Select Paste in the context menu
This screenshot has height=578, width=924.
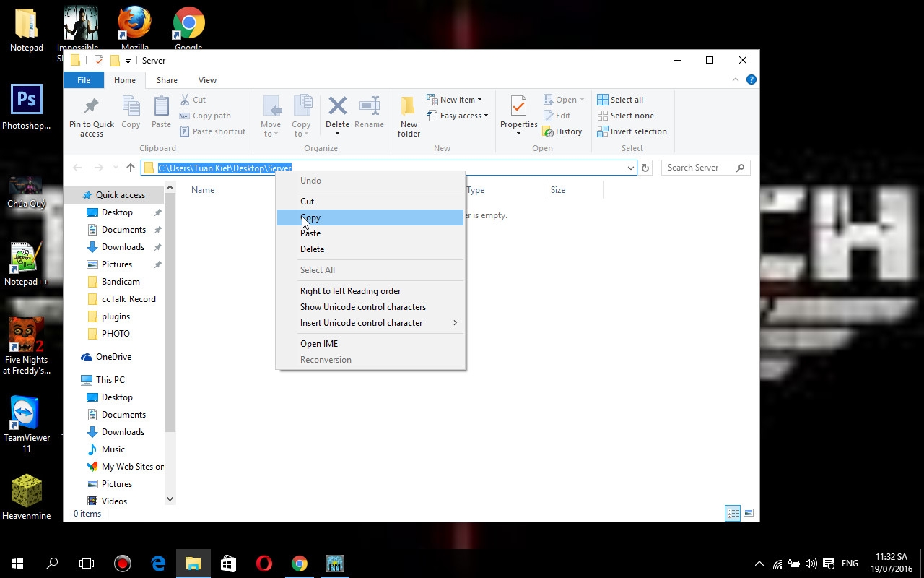pos(310,233)
